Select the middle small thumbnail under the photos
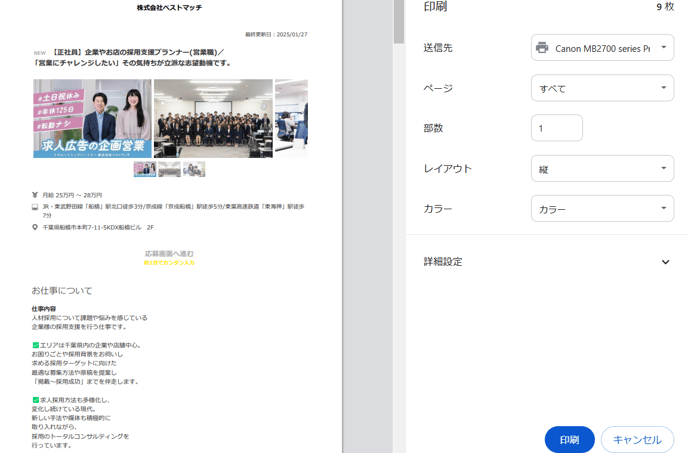The width and height of the screenshot is (688, 453). click(169, 170)
